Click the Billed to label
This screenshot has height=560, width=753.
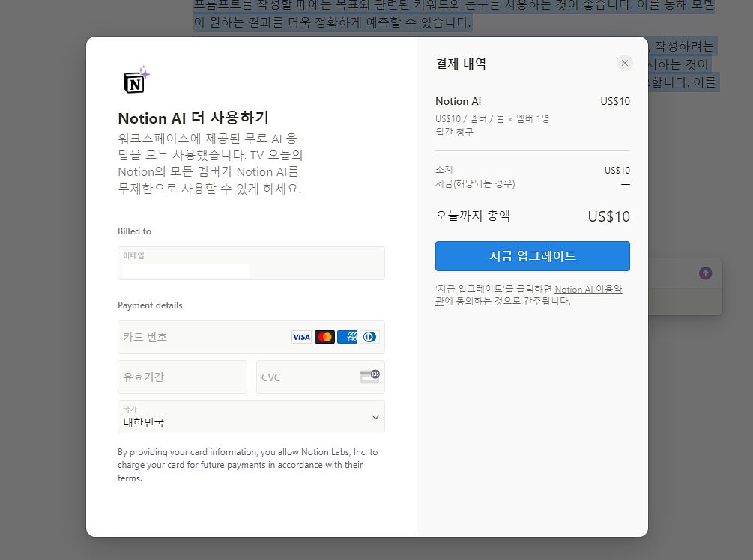click(x=134, y=231)
